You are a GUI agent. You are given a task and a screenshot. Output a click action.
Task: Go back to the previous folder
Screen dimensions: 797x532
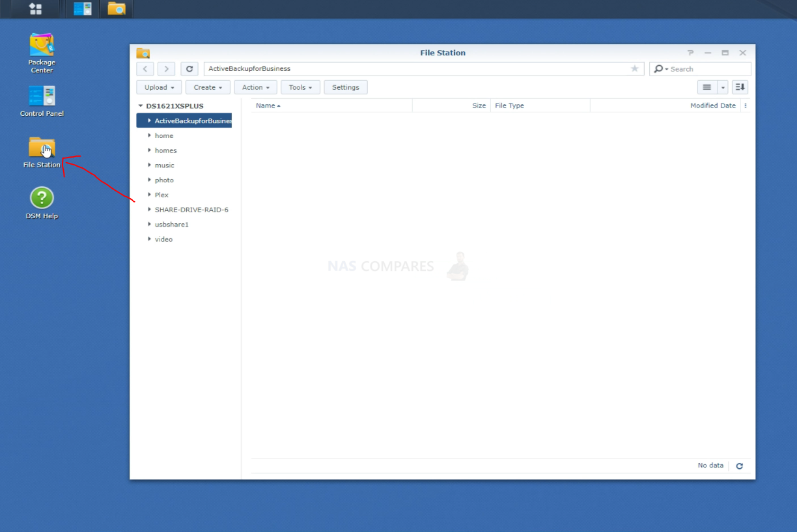pyautogui.click(x=145, y=69)
